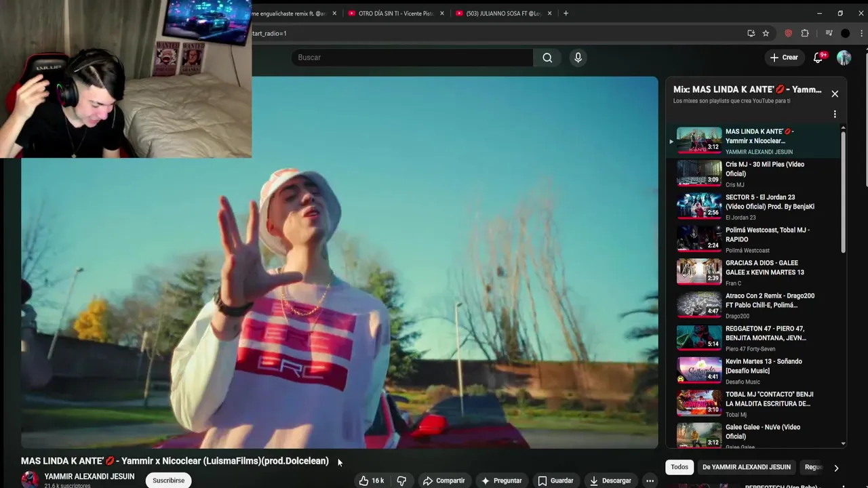The image size is (868, 488).
Task: Save video with Guardar button
Action: [555, 481]
